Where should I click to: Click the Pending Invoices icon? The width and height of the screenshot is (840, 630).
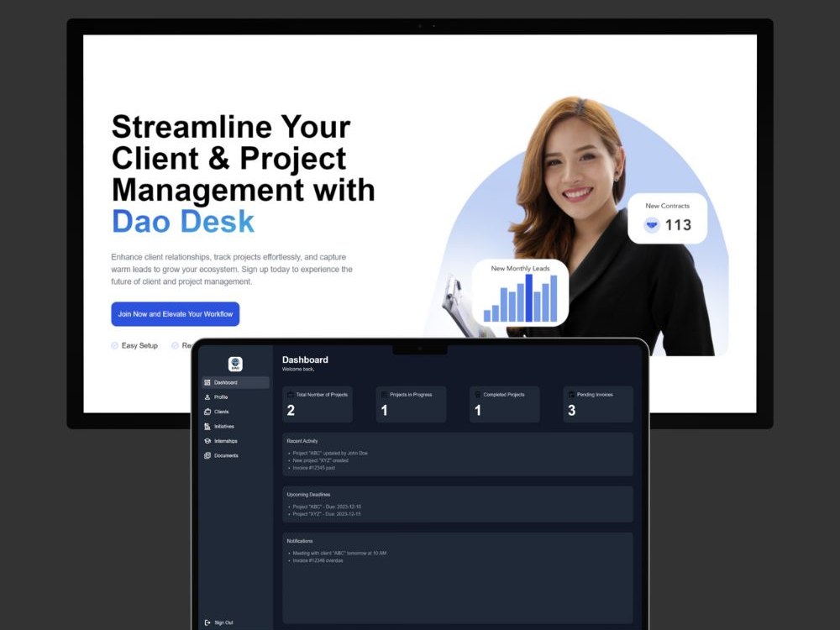click(x=571, y=394)
